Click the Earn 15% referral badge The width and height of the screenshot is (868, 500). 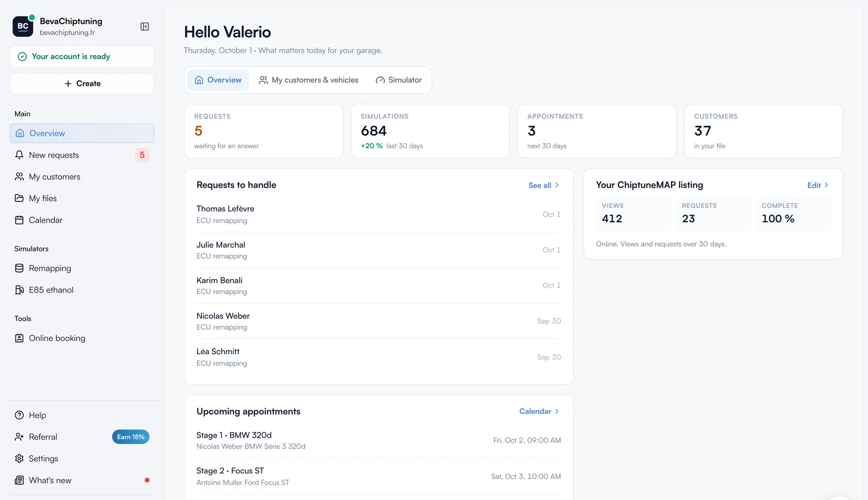coord(131,437)
